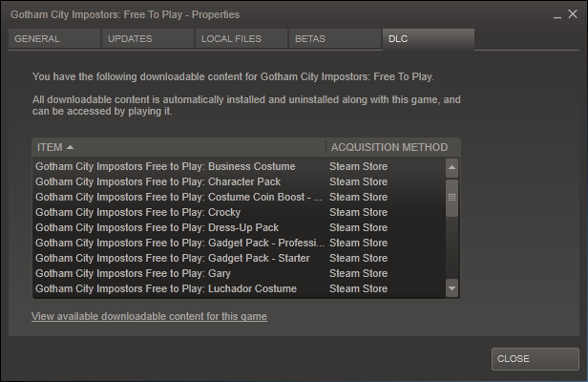The width and height of the screenshot is (588, 382).
Task: Select the Crocky DLC row
Action: coord(239,212)
